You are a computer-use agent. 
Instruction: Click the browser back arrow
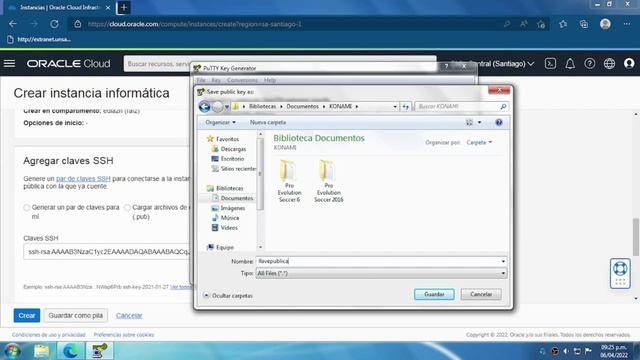coord(13,24)
